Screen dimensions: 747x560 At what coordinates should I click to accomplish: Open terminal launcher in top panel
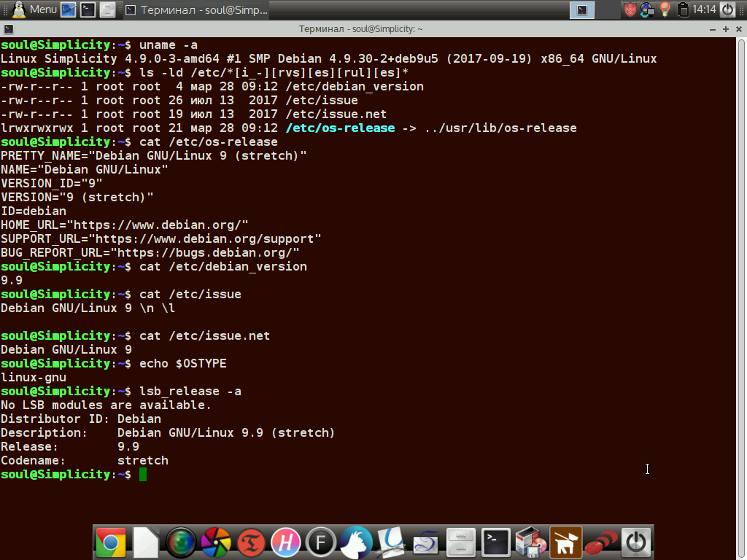coord(88,9)
